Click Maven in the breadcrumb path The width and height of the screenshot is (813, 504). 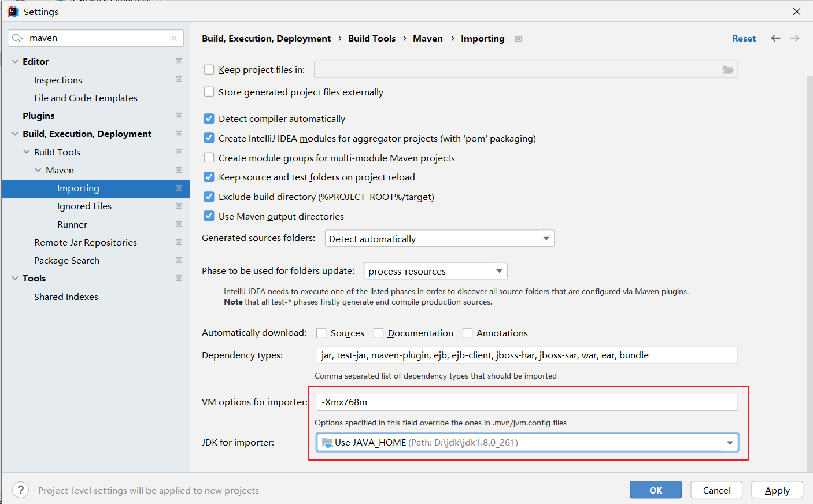[428, 38]
